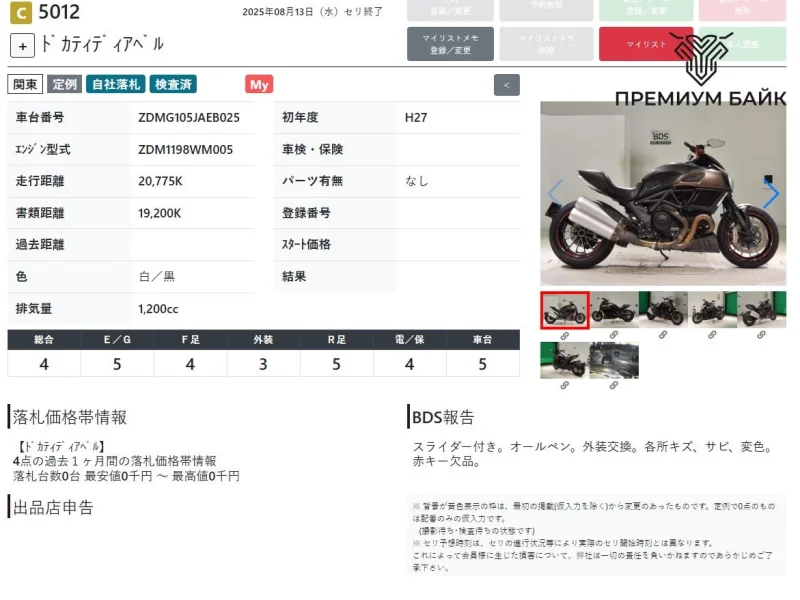Viewport: 800px width, 600px height.
Task: Show next photo with right arrow
Action: (770, 193)
